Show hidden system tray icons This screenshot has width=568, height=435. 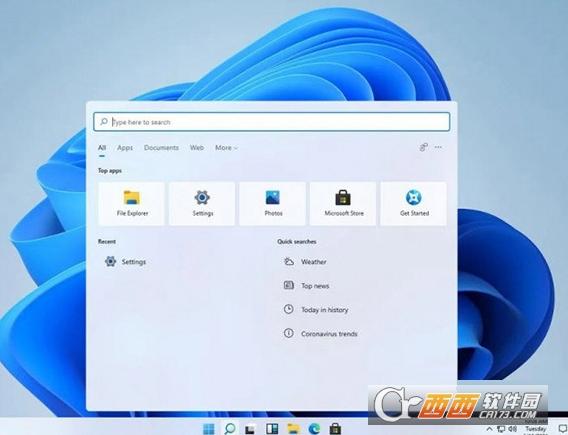tap(489, 429)
